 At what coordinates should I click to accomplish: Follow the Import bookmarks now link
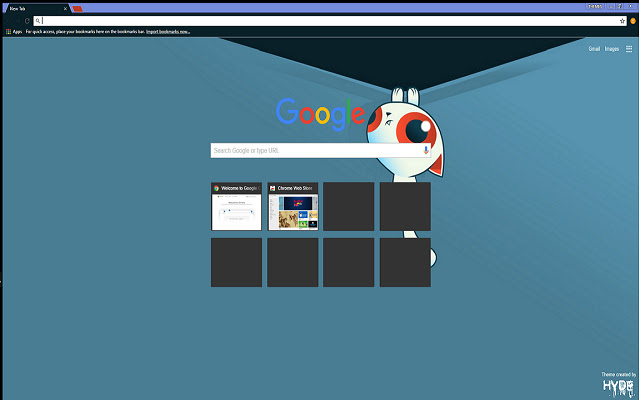(168, 31)
